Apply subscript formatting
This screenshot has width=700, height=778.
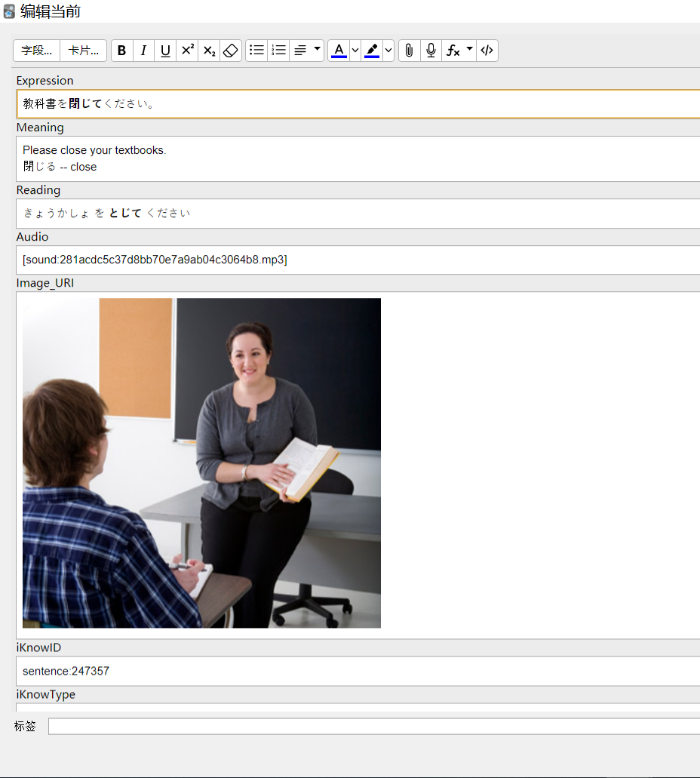[x=210, y=51]
